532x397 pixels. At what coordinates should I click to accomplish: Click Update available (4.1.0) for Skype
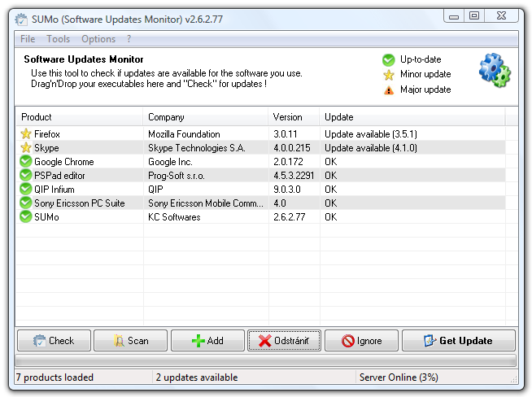[x=371, y=148]
